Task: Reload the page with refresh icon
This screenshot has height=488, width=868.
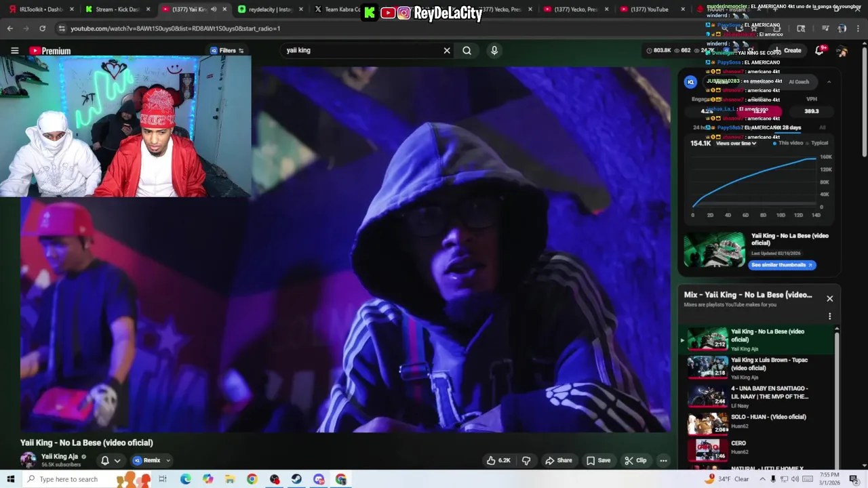Action: coord(42,28)
